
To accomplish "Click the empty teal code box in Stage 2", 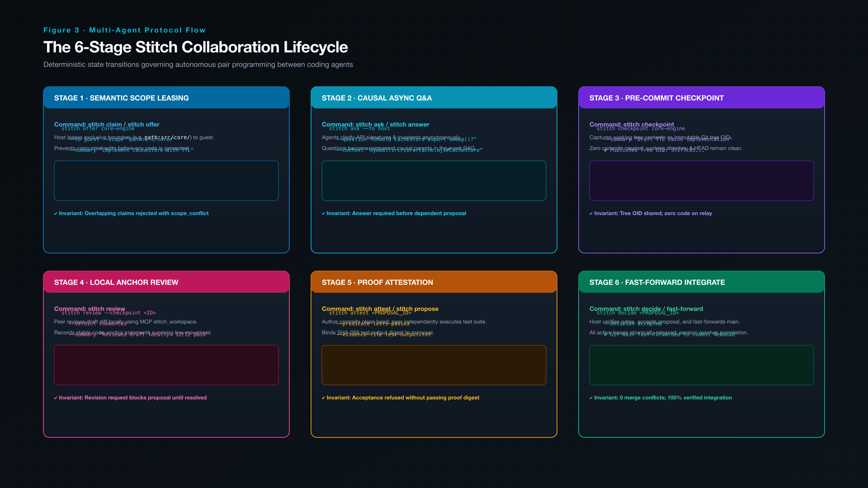I will pos(434,181).
